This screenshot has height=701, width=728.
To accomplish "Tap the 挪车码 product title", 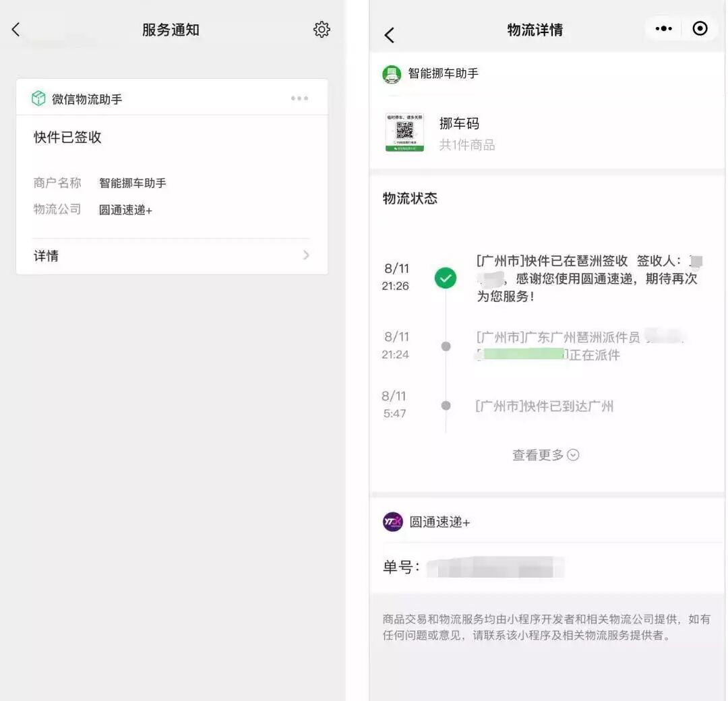I will point(459,123).
